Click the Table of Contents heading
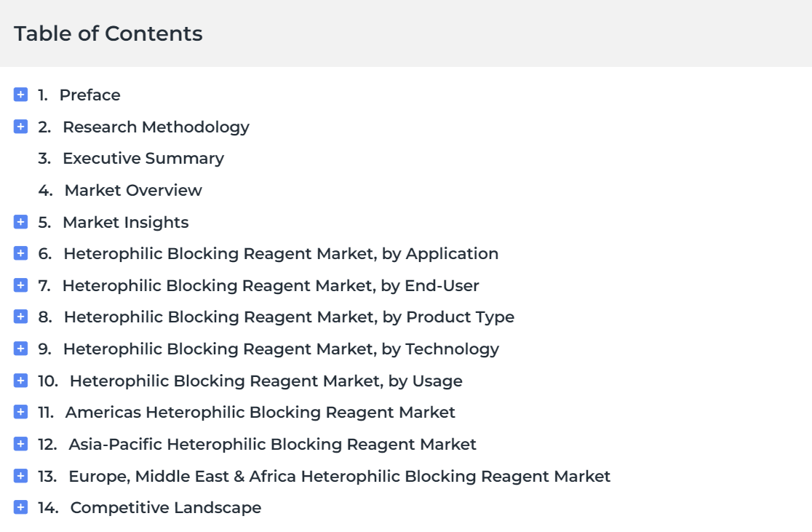The image size is (812, 532). (108, 33)
